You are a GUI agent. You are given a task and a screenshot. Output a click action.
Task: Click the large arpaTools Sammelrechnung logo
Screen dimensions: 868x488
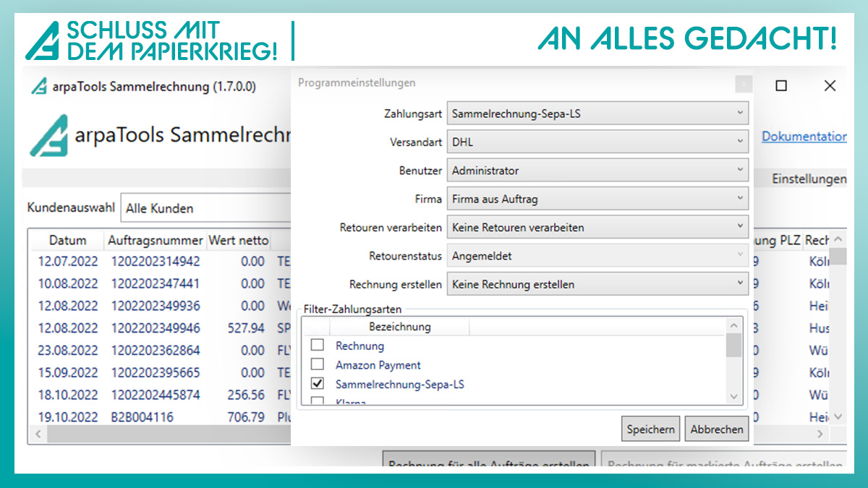tap(49, 135)
